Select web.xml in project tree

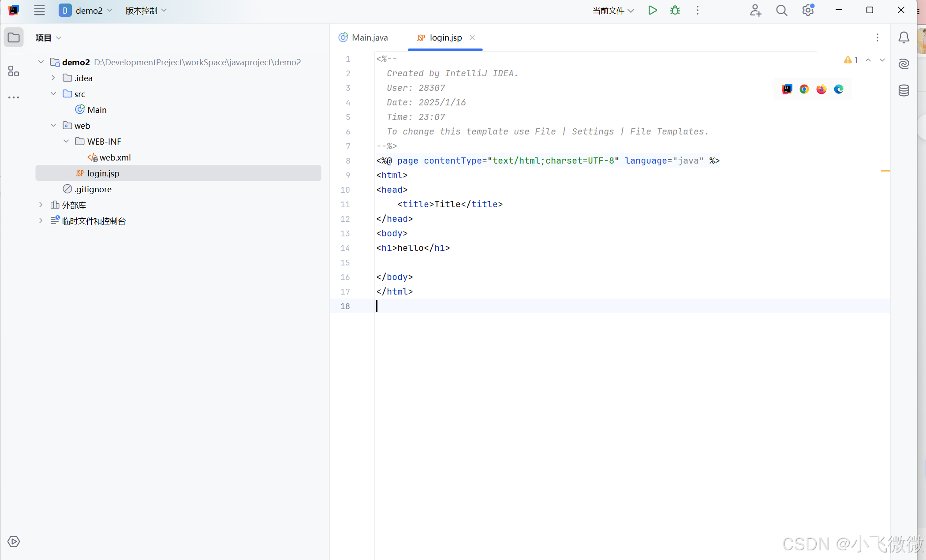pos(115,157)
